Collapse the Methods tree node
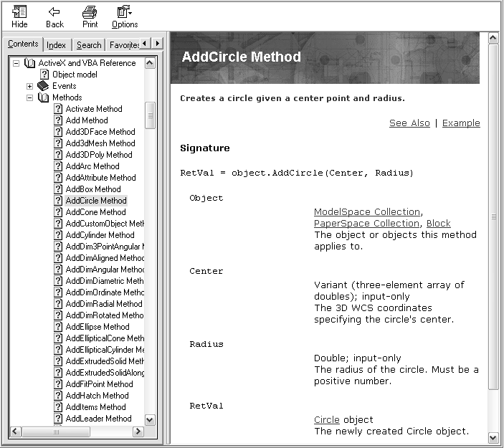Screen dimensions: 504x448 [29, 97]
